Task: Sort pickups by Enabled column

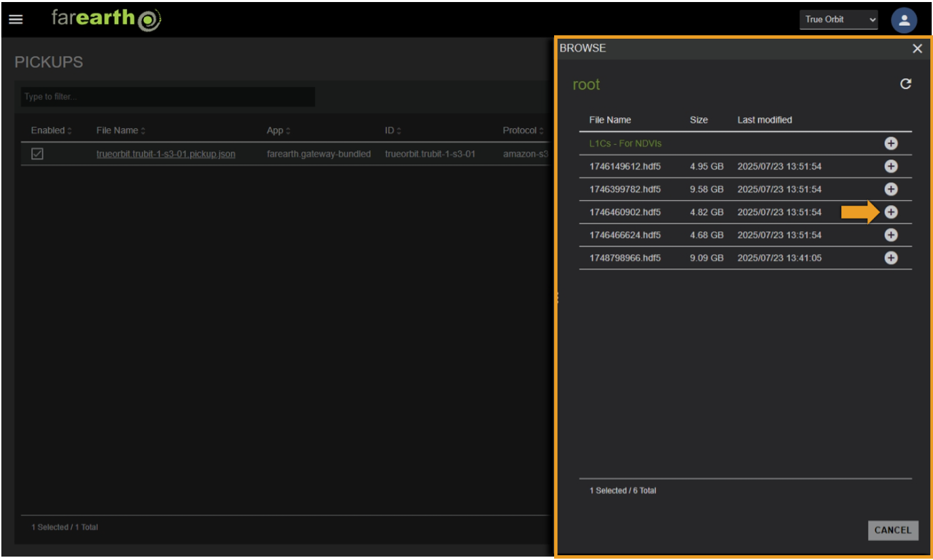Action: tap(52, 130)
